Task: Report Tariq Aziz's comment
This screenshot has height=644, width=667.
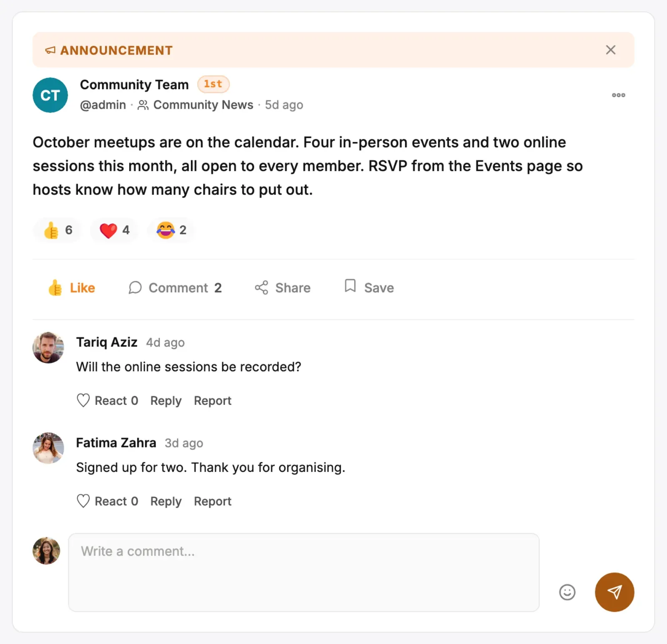Action: [213, 400]
